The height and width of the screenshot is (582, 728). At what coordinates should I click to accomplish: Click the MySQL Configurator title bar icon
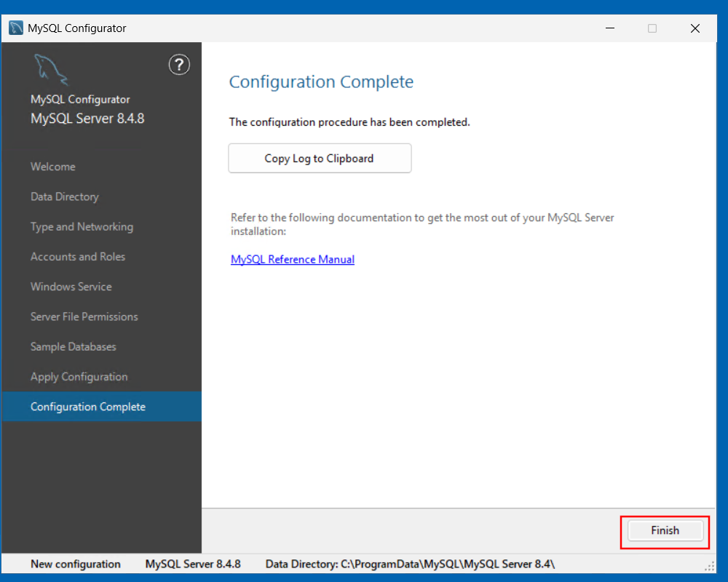click(x=16, y=28)
